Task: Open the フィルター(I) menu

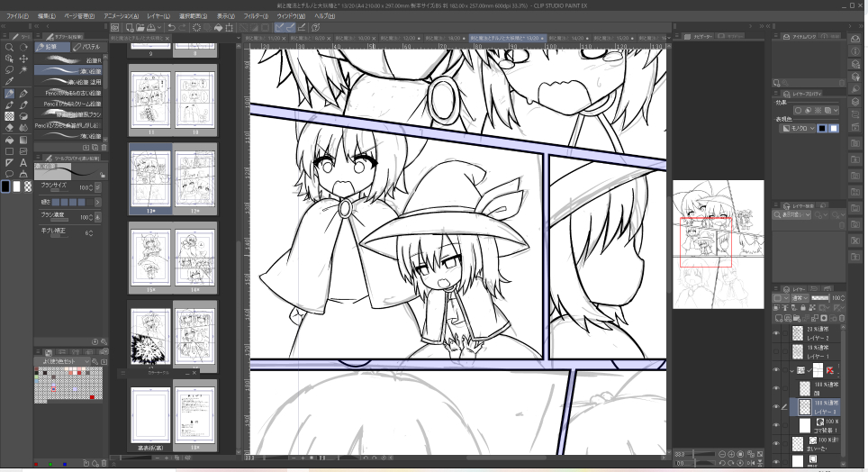Action: pyautogui.click(x=256, y=16)
